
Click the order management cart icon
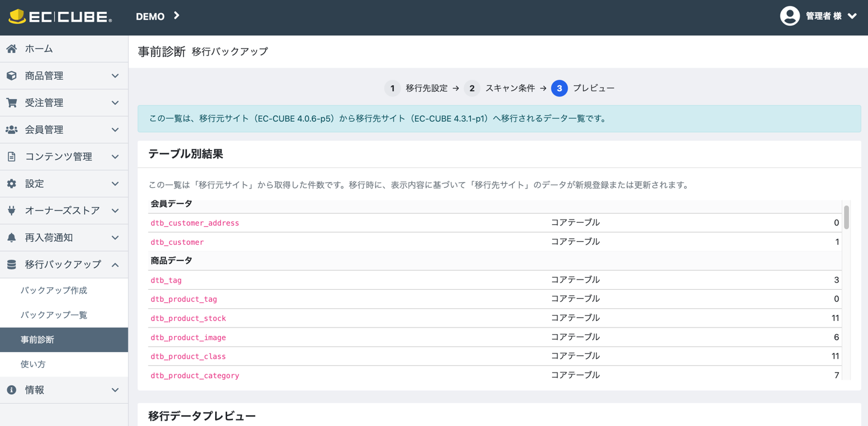(11, 103)
